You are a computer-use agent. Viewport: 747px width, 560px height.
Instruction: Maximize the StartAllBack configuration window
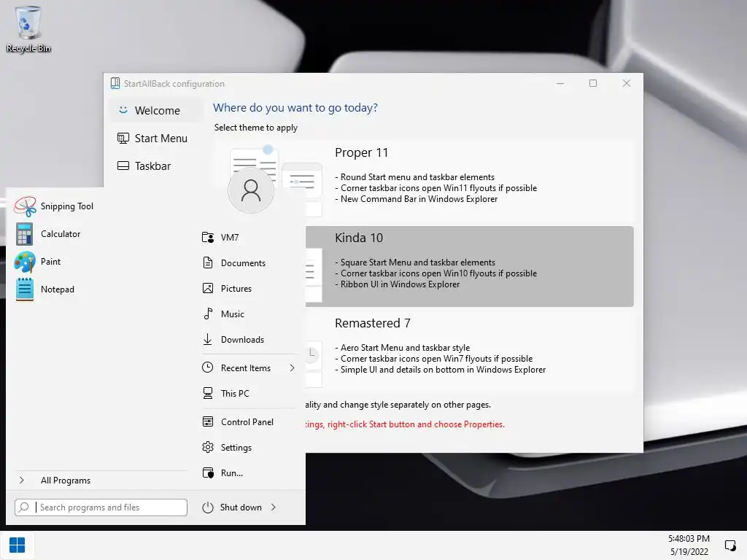point(593,83)
